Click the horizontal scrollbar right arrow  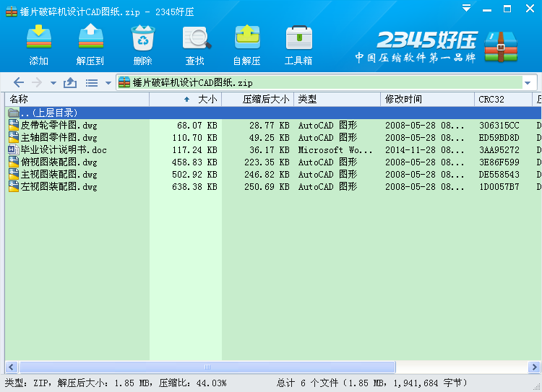(x=534, y=367)
